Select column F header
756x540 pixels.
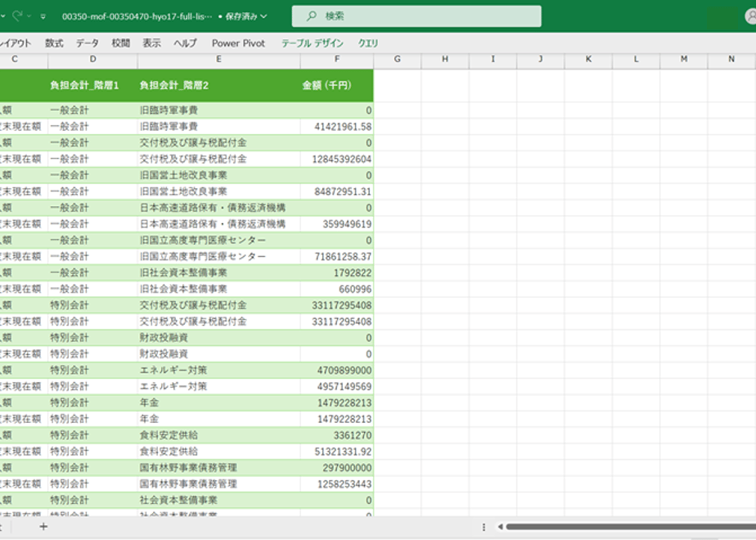(336, 59)
